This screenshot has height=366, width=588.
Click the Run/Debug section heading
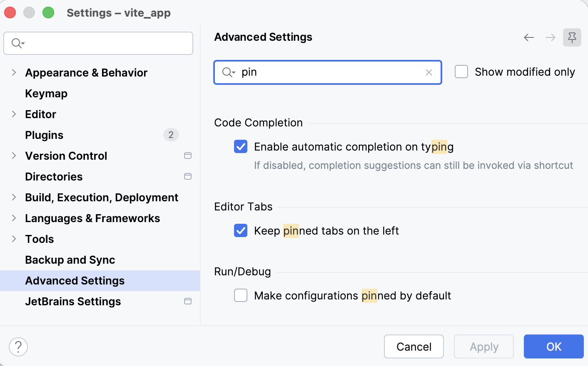[x=242, y=272]
